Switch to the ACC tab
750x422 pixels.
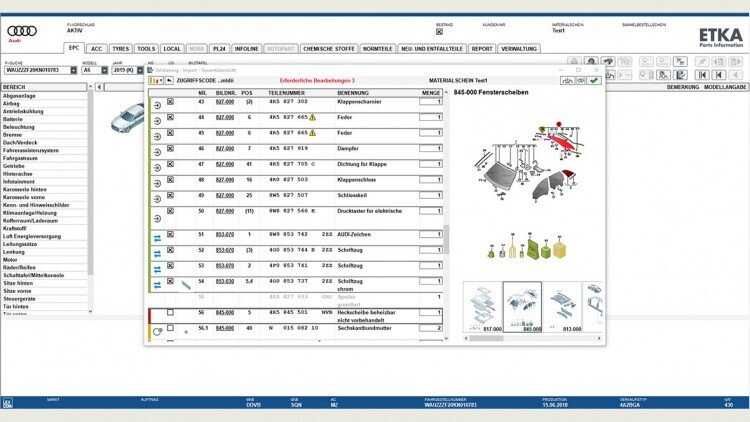coord(97,49)
